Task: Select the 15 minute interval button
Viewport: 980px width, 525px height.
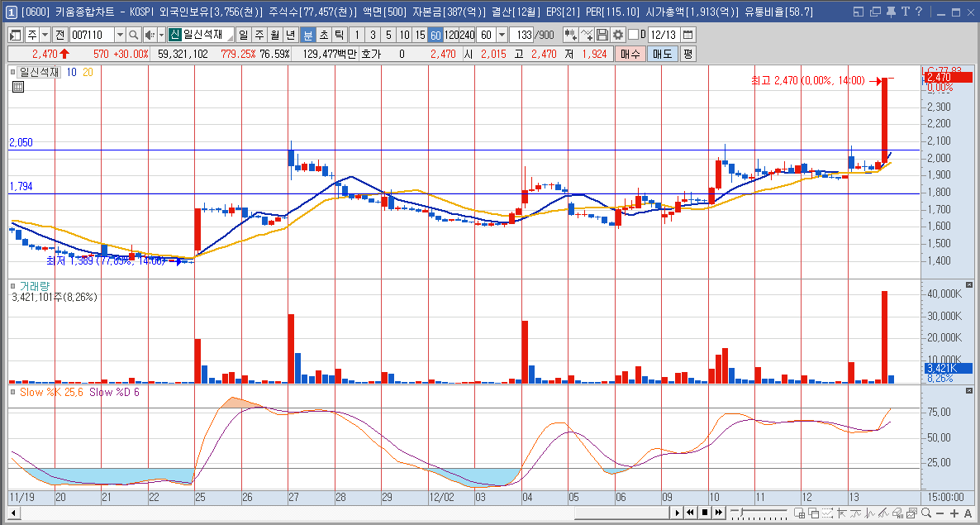Action: coord(420,35)
